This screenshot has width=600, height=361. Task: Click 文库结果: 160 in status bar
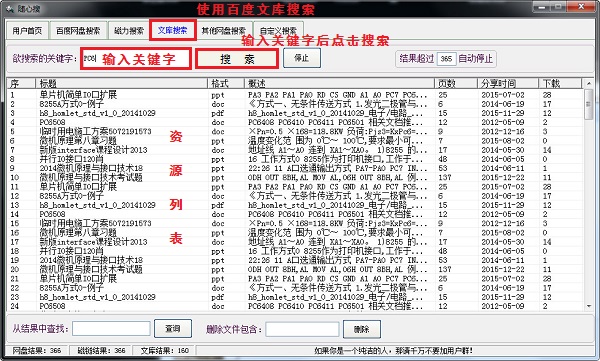click(x=165, y=350)
